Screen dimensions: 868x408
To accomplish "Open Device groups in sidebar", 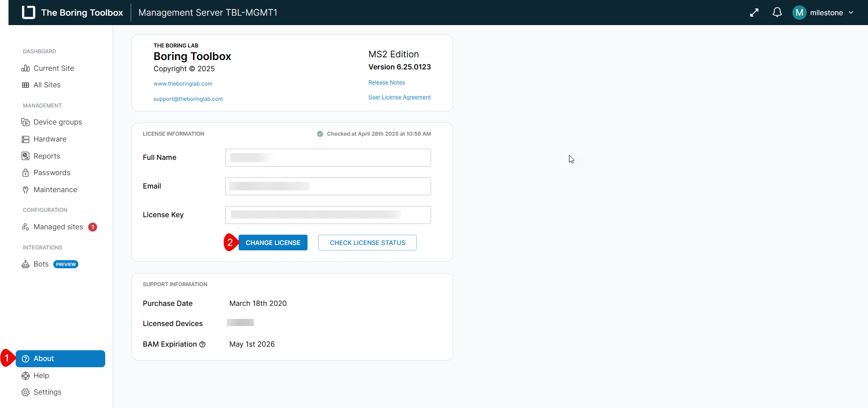I will point(57,122).
